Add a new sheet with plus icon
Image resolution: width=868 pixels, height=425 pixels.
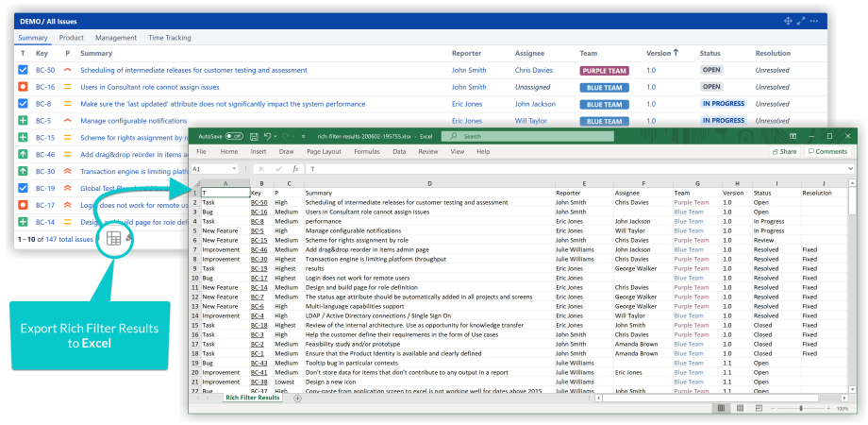[x=298, y=398]
